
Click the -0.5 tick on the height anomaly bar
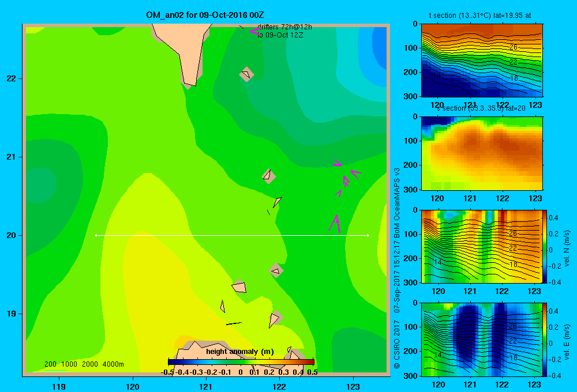(x=167, y=372)
